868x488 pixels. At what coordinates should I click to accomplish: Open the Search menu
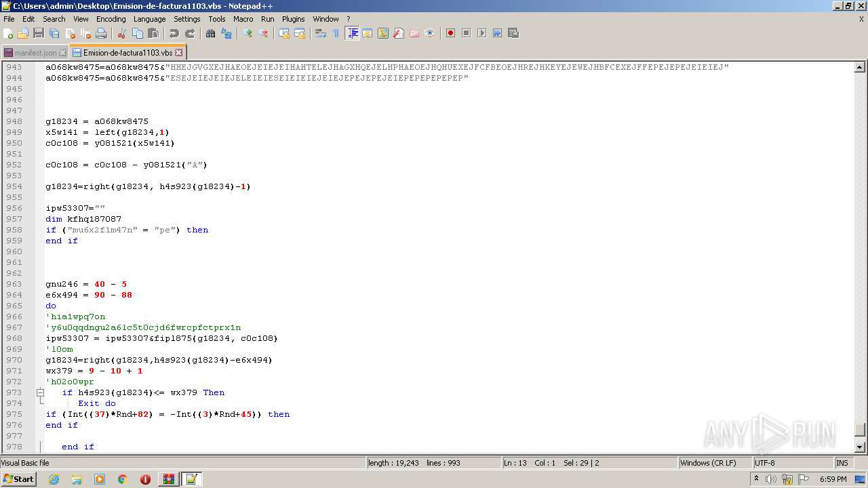[x=54, y=19]
